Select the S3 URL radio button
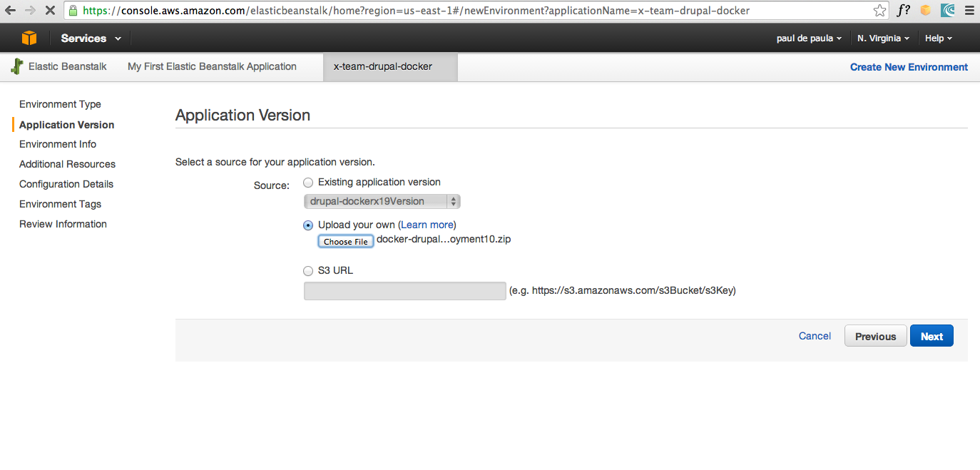This screenshot has width=980, height=470. (x=308, y=271)
